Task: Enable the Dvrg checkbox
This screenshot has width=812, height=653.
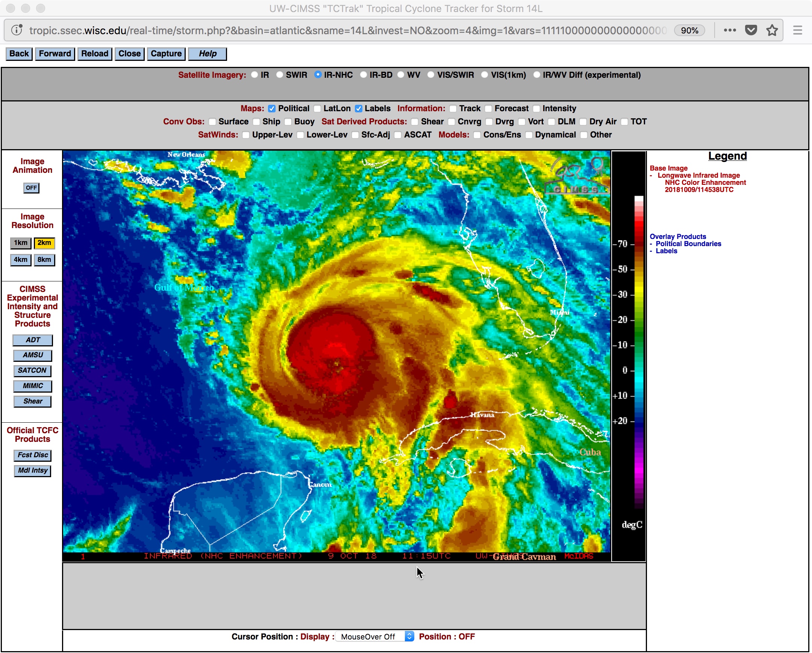Action: point(489,122)
